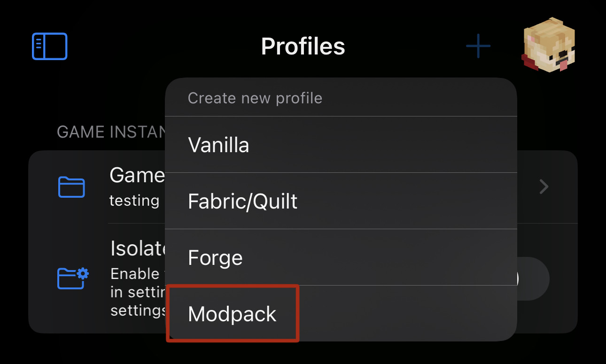
Task: Click the folder-with-gear Isolate icon
Action: point(73,278)
